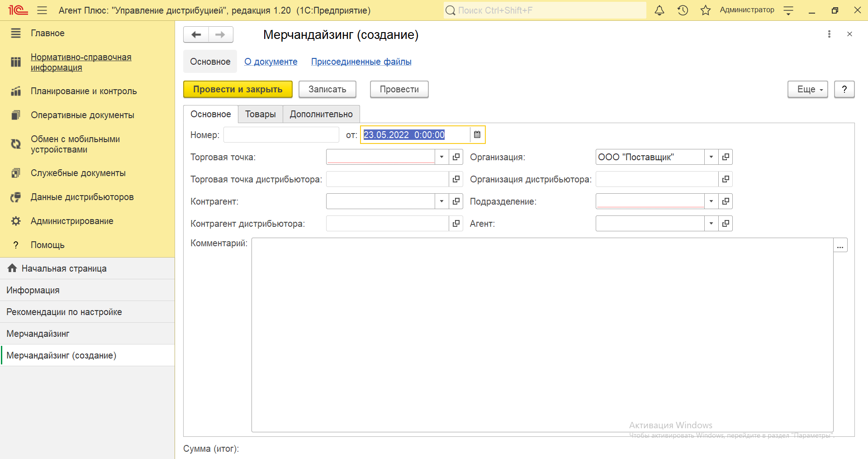Click the Контрагент дистрибьютора input field

pos(388,223)
